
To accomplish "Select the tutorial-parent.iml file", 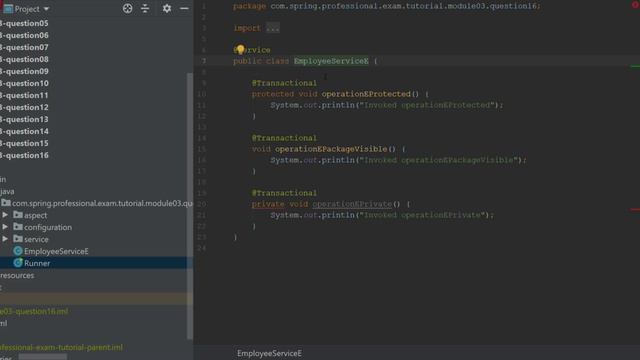I will (x=61, y=347).
